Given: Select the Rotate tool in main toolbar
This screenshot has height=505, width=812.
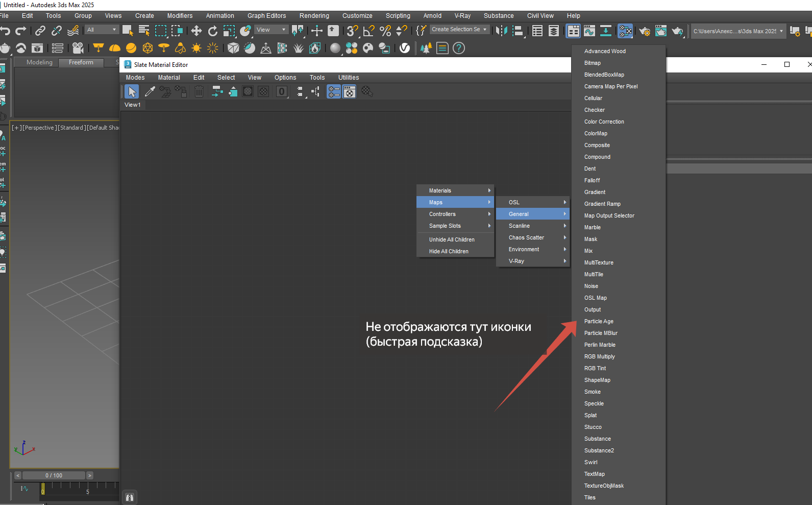Looking at the screenshot, I should coord(213,31).
